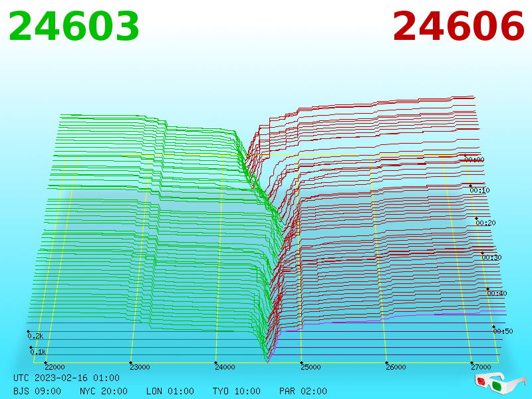Click the UTC 2023-02-16 01:00 timestamp
Image resolution: width=532 pixels, height=399 pixels.
[66, 378]
